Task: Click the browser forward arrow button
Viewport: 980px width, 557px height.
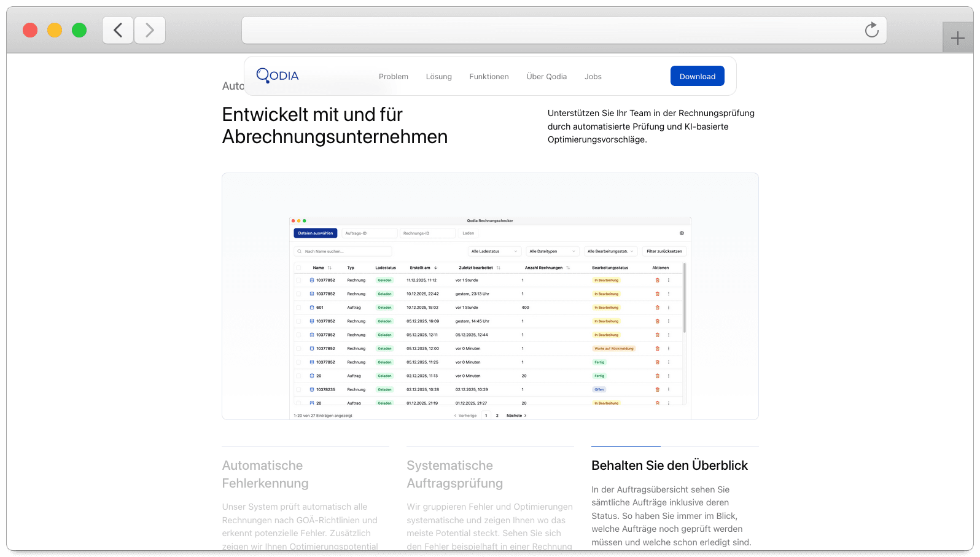Action: point(150,30)
